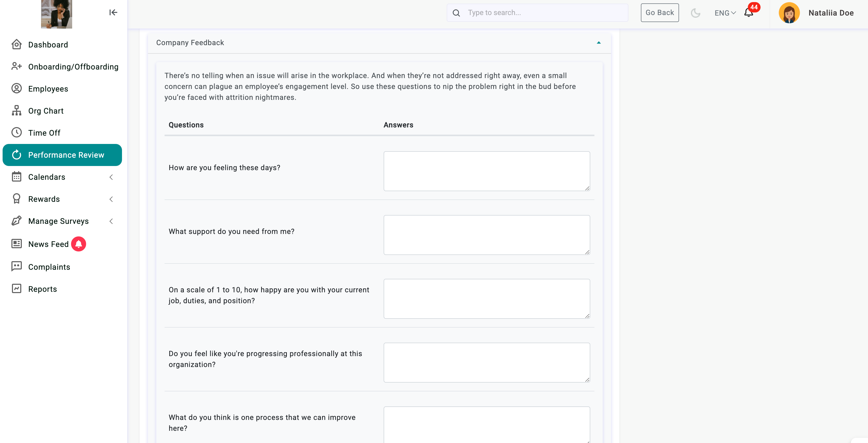Screen dimensions: 868x443
Task: Click Nataliia Doe avatar picture
Action: [x=789, y=13]
